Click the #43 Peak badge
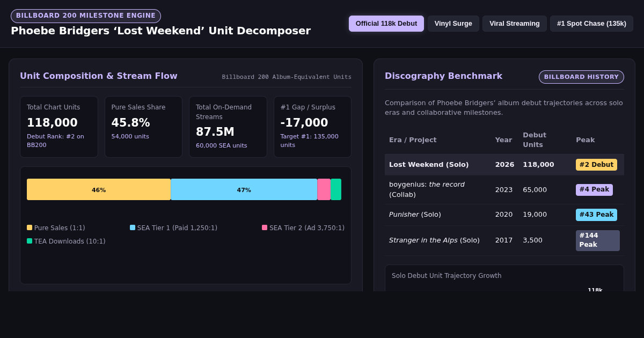Image resolution: width=644 pixels, height=338 pixels. coord(596,215)
